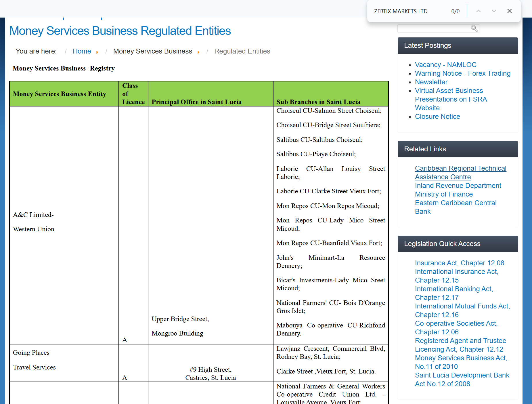Click the 'Western Union' entity text

pyautogui.click(x=34, y=229)
